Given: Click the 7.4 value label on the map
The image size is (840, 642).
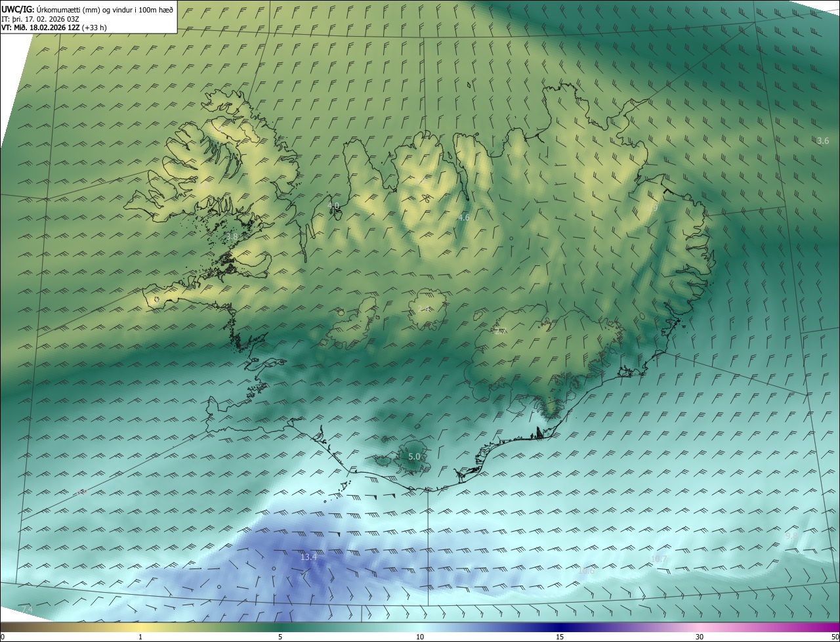Looking at the screenshot, I should coord(27,610).
